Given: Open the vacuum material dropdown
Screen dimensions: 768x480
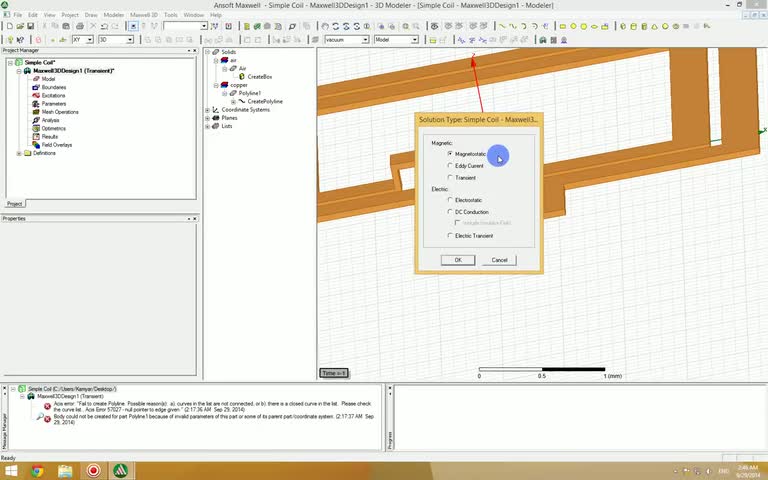Looking at the screenshot, I should click(x=365, y=40).
